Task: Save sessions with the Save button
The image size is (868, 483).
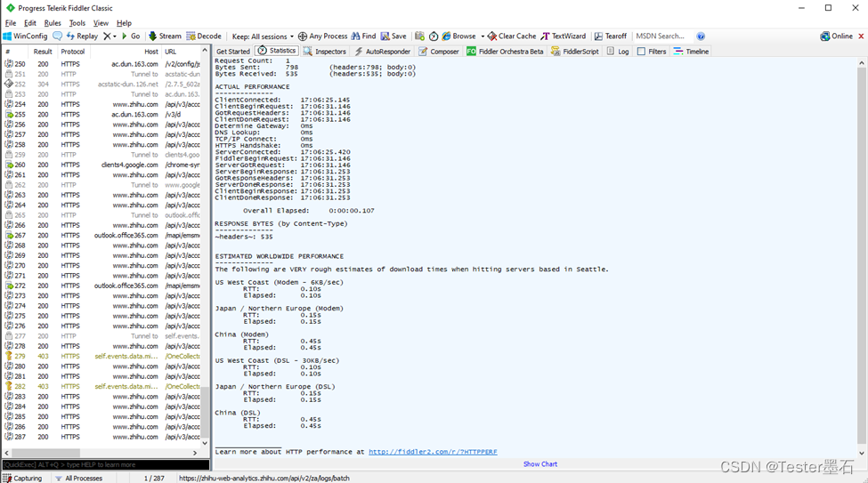Action: [393, 36]
